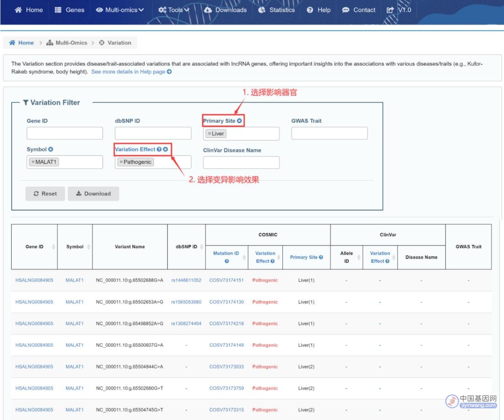Click the clear icon next to Primary Site label
Image resolution: width=504 pixels, height=420 pixels.
(x=239, y=121)
